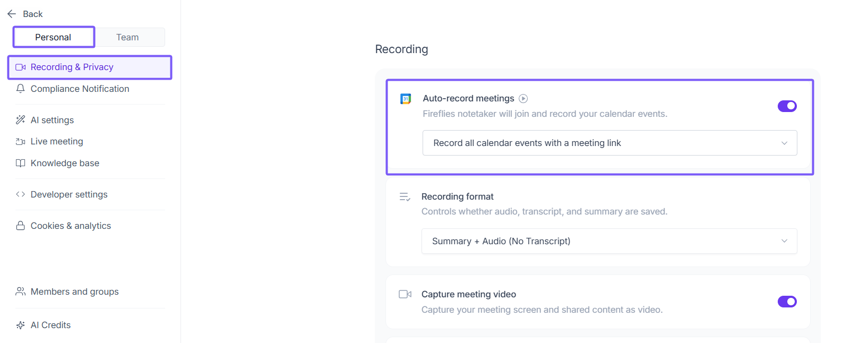Click the sparkle AI Credits icon

(x=21, y=325)
